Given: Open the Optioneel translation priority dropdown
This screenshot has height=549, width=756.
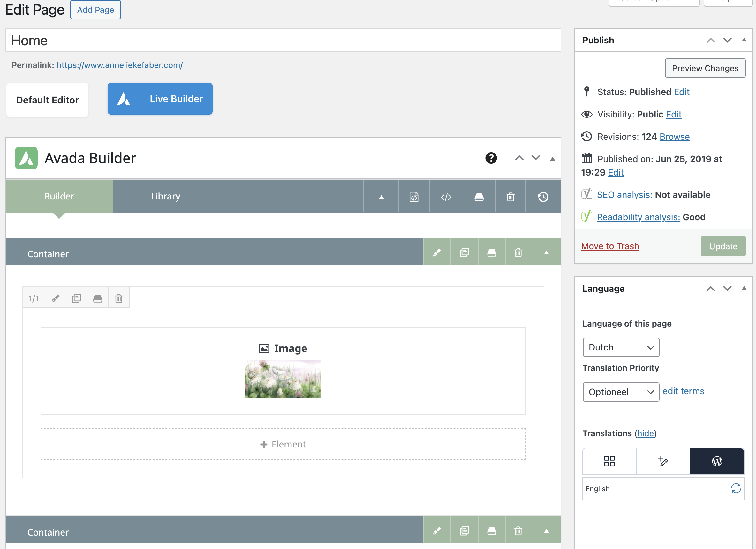Looking at the screenshot, I should click(x=621, y=392).
